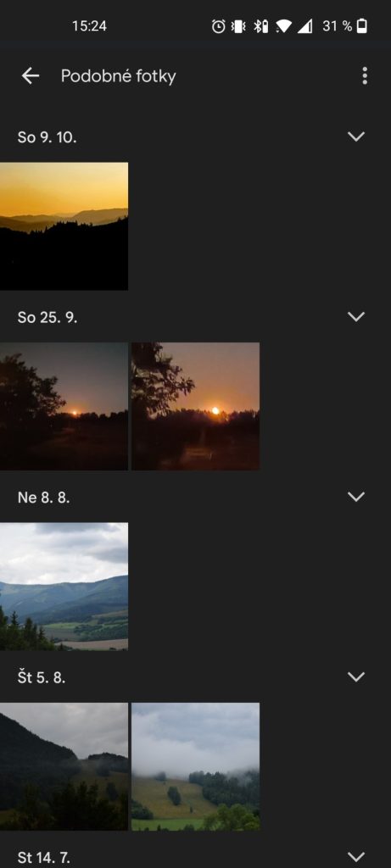The image size is (391, 868).
Task: Go back using the arrow icon
Action: pyautogui.click(x=31, y=75)
